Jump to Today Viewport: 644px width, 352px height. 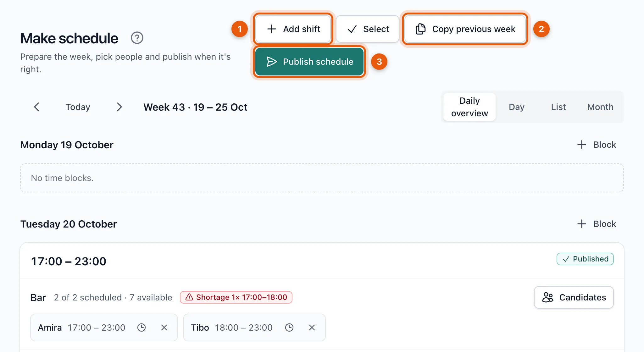click(x=78, y=107)
